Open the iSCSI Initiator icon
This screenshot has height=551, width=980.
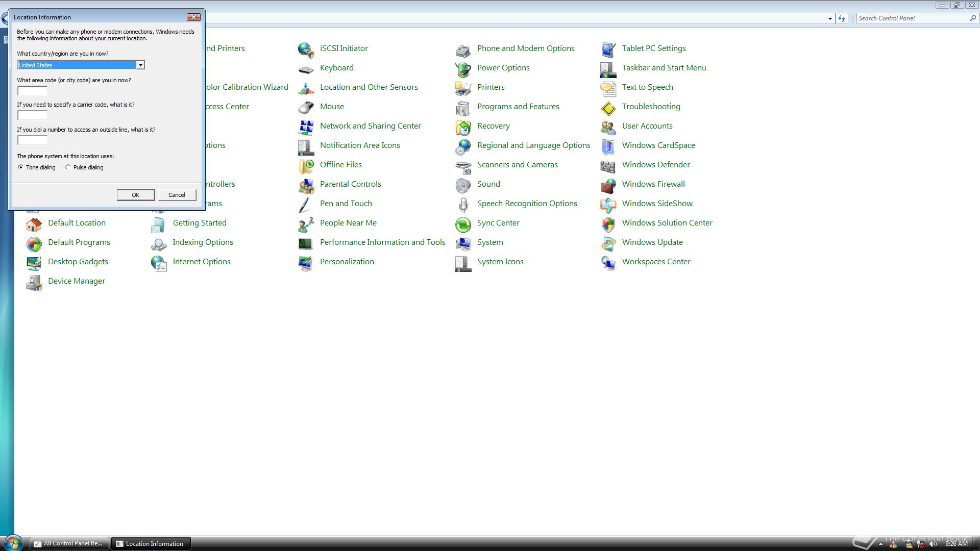pyautogui.click(x=306, y=49)
